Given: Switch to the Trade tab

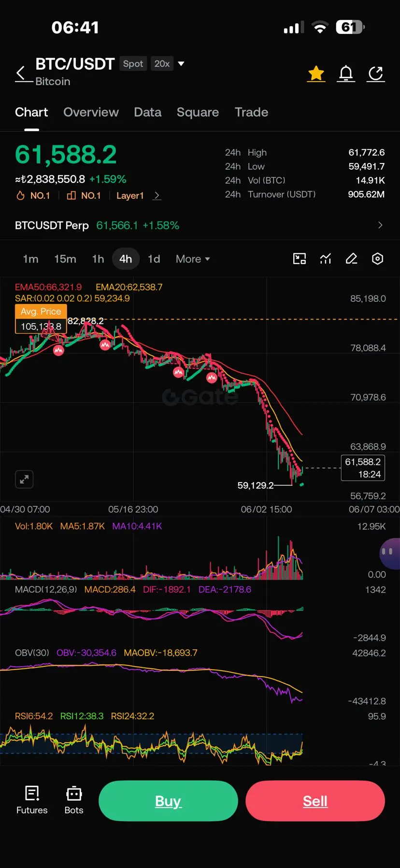Looking at the screenshot, I should click(x=251, y=112).
